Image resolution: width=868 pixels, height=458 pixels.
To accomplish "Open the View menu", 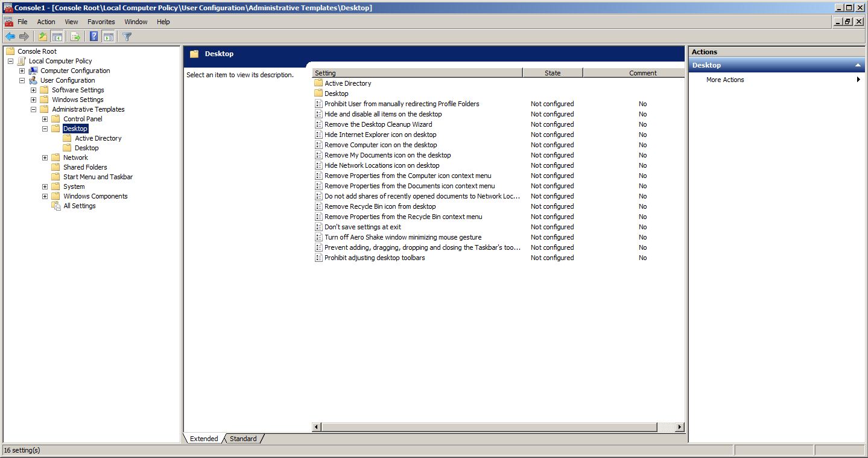I will (71, 22).
